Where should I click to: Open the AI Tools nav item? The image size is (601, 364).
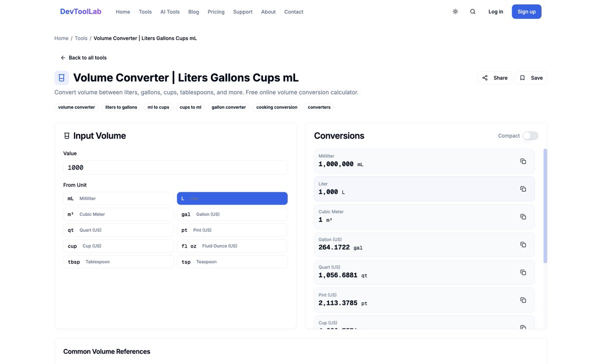tap(170, 12)
